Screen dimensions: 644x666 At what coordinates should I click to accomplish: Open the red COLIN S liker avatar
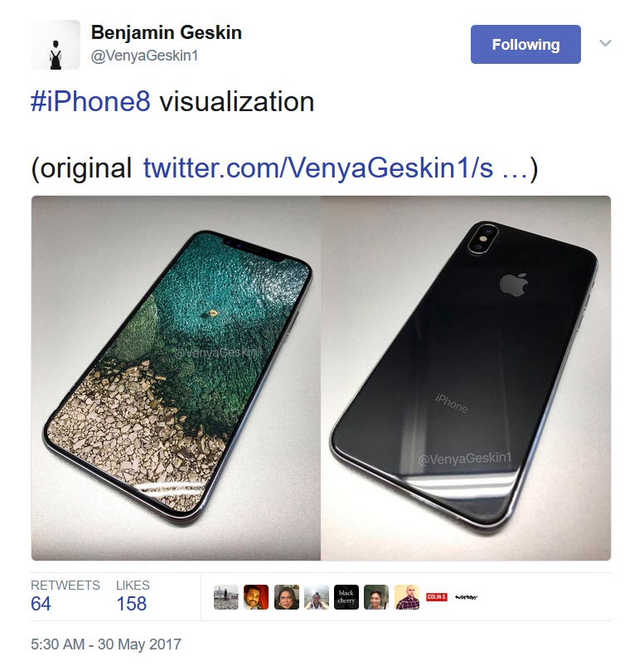click(437, 597)
